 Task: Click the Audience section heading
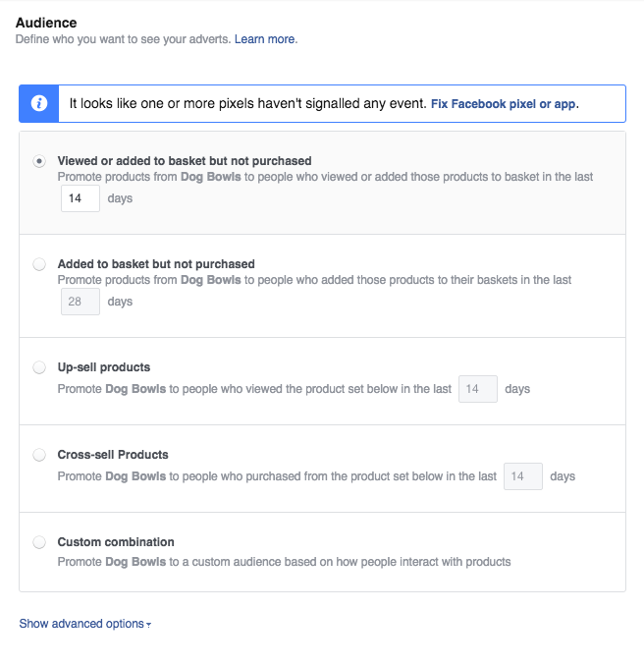(46, 23)
